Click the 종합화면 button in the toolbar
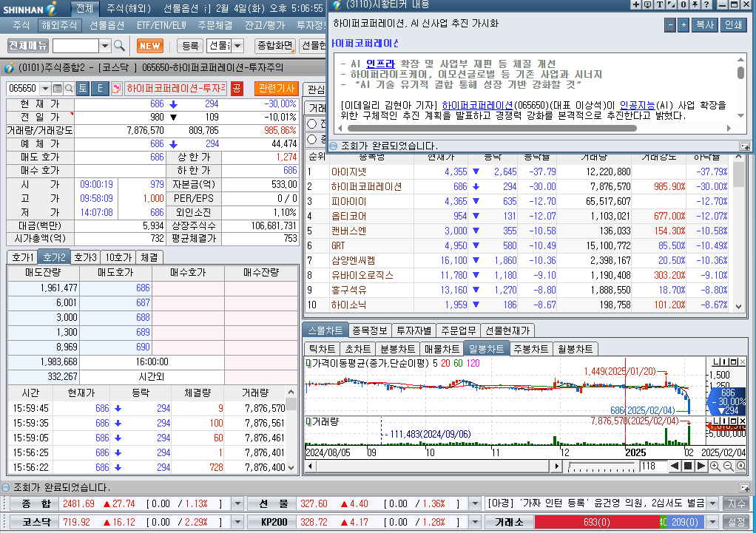 [275, 46]
